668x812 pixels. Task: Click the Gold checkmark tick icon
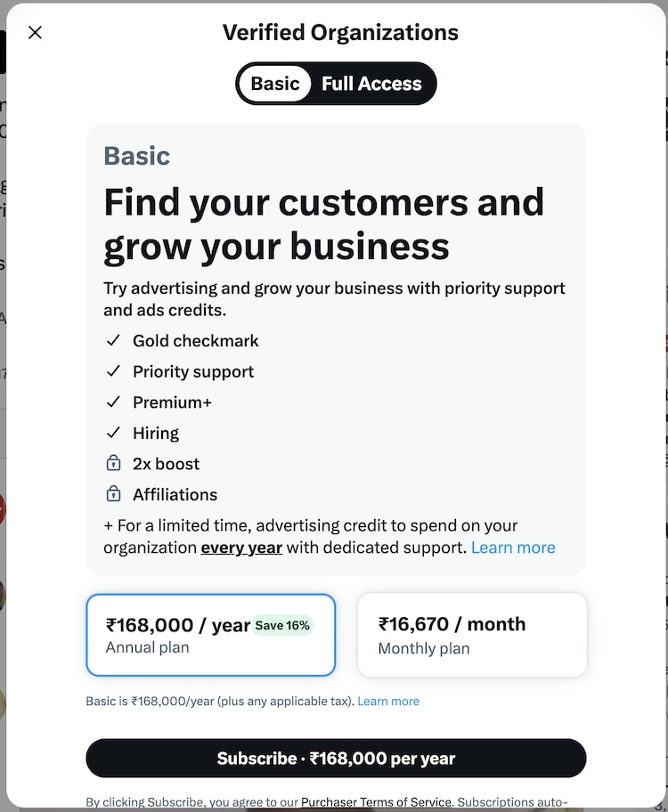(113, 341)
